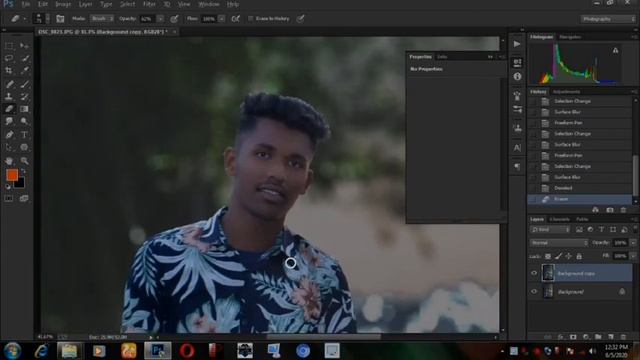Select the Rectangular Marquee tool
Viewport: 640px width, 360px height.
[9, 46]
